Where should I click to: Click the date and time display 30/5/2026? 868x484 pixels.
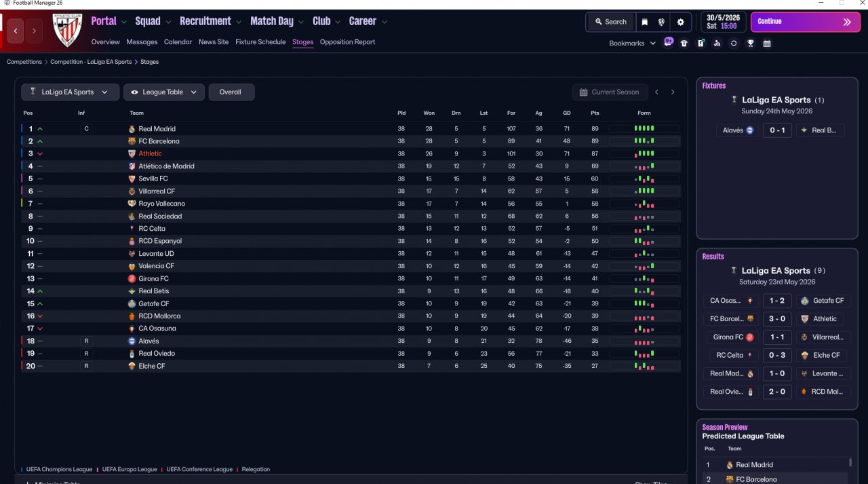pyautogui.click(x=722, y=22)
